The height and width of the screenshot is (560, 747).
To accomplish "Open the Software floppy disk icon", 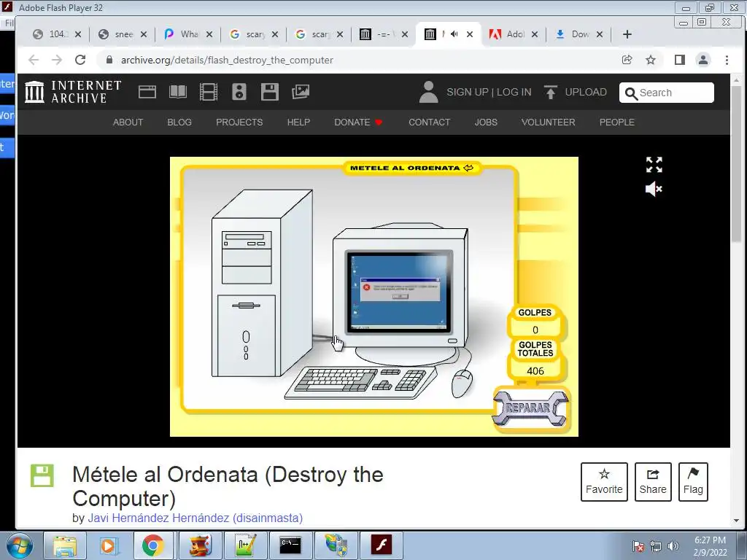I will tap(270, 91).
